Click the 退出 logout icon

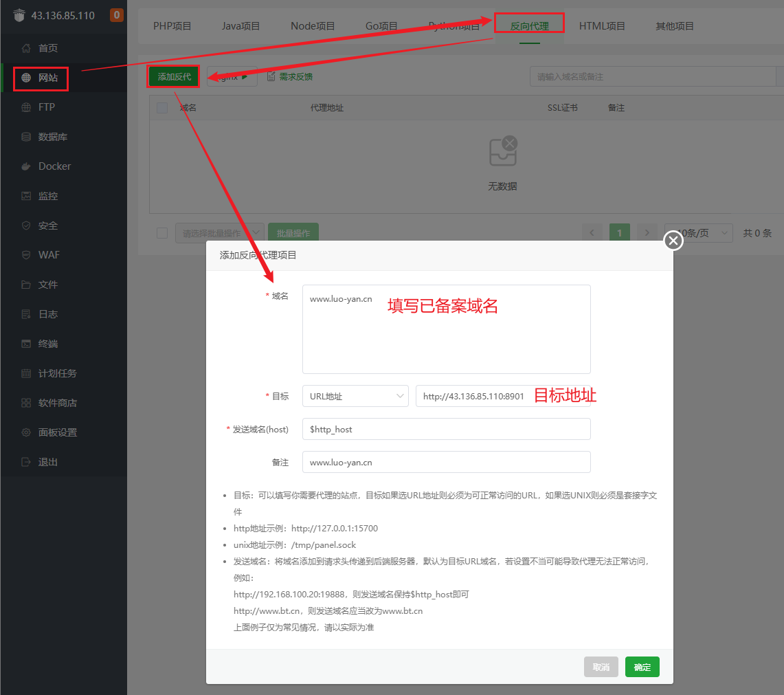pos(26,462)
